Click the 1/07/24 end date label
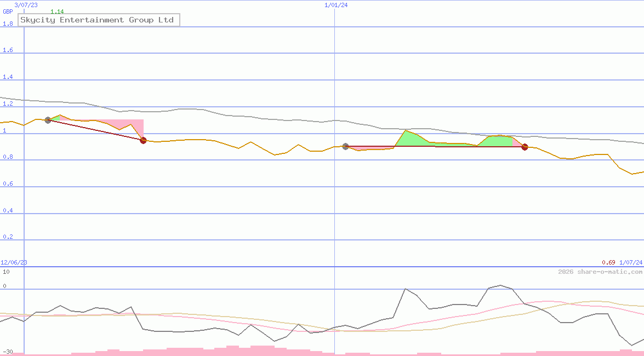644x356 pixels. [631, 262]
